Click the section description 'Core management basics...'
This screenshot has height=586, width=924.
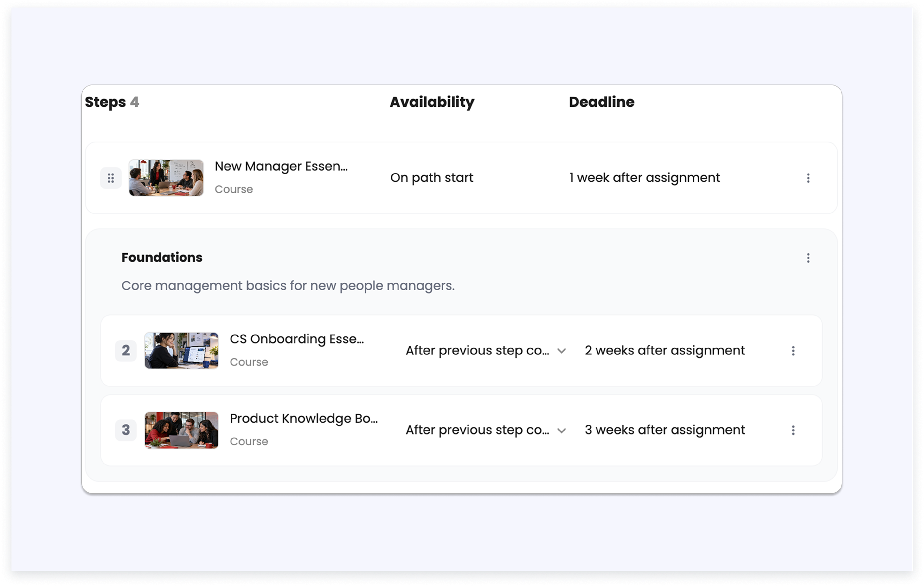tap(288, 286)
